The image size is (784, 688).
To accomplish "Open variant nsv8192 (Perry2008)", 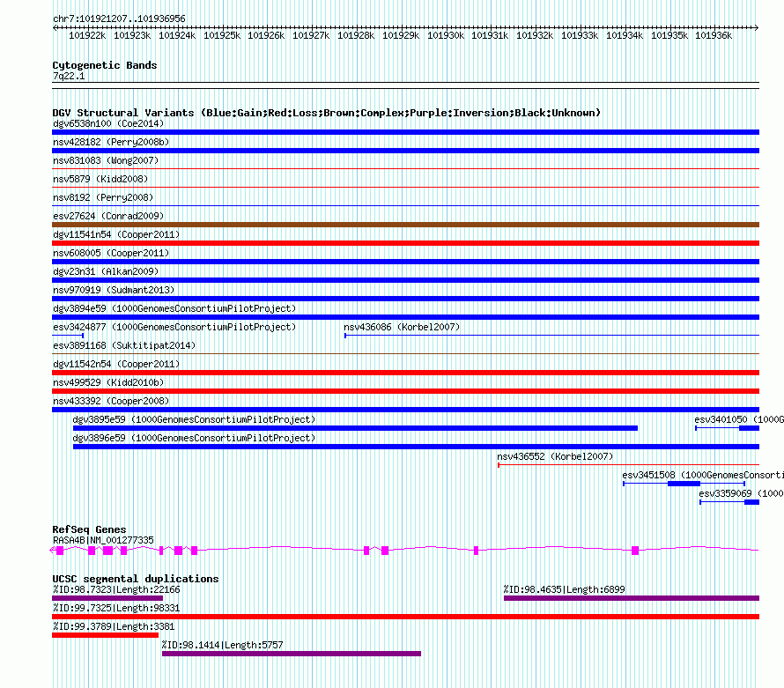I will 103,197.
